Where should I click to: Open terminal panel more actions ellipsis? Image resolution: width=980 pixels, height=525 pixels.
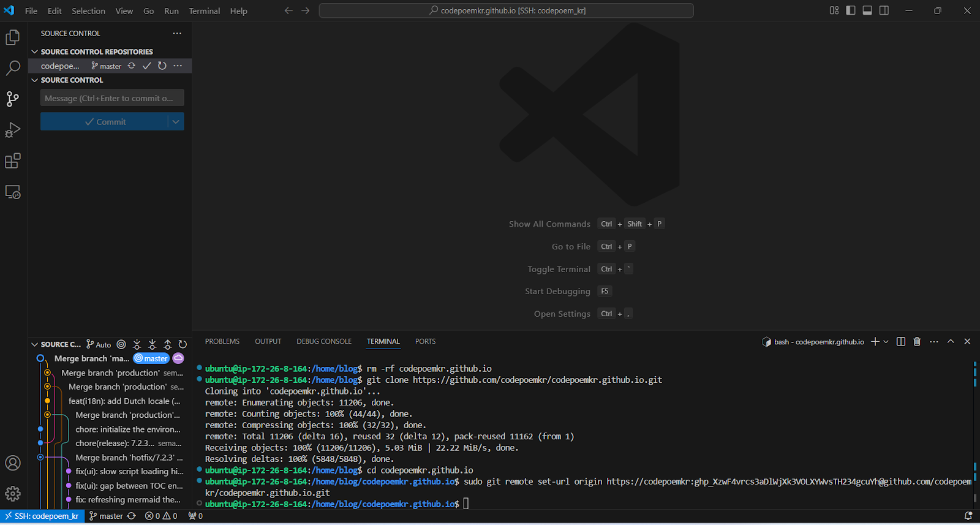[934, 341]
